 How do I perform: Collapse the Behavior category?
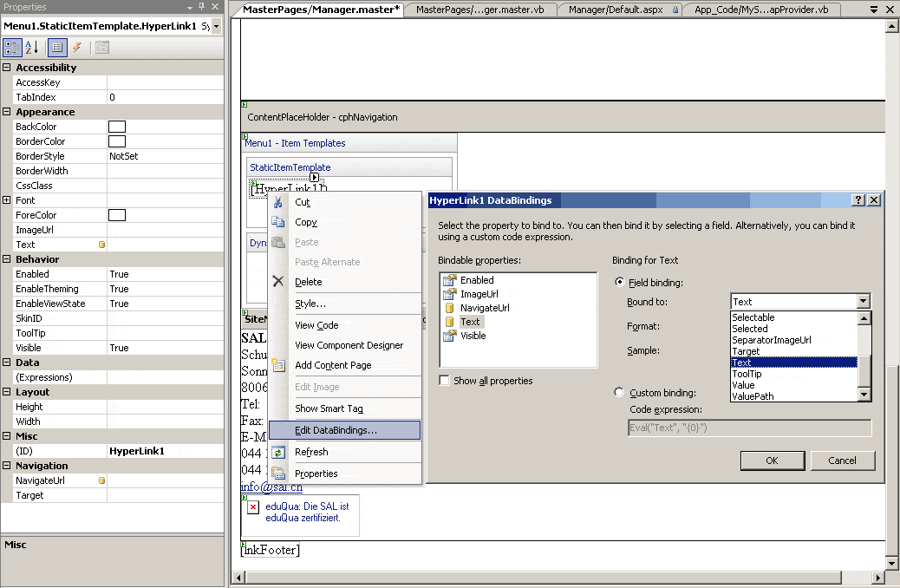pyautogui.click(x=6, y=259)
